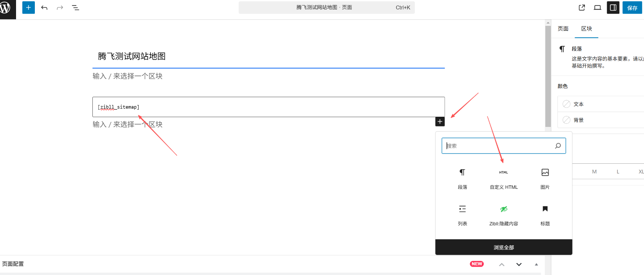Open the document overview list icon
The width and height of the screenshot is (644, 275).
coord(76,7)
